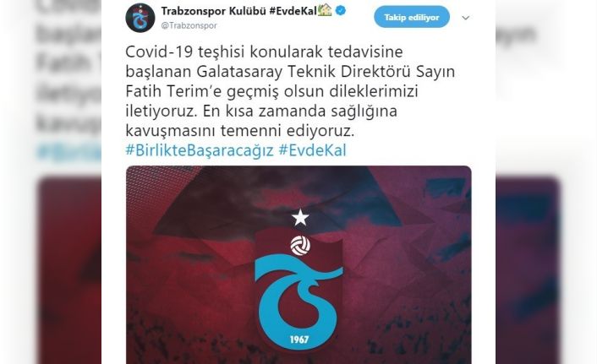This screenshot has height=364, width=597.
Task: Click the #EvdeKal text in account name
Action: pyautogui.click(x=293, y=11)
